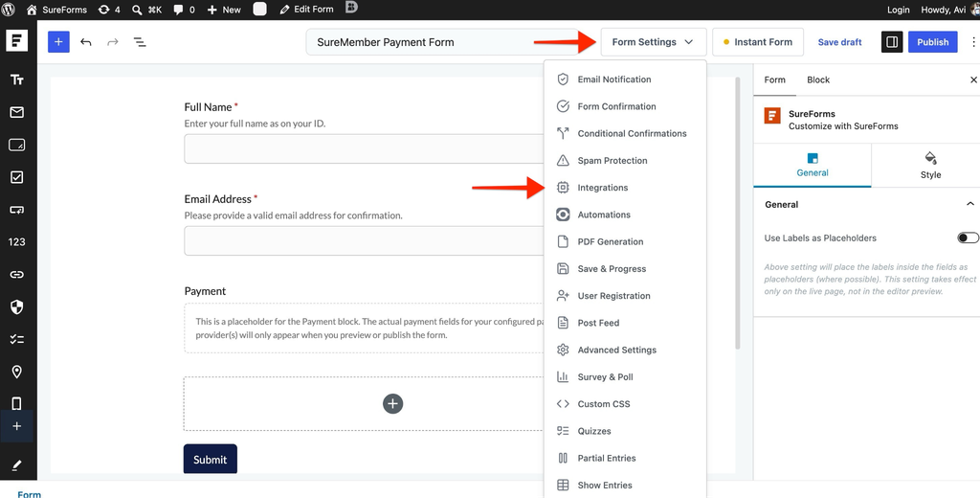Open Edit Form in admin bar

click(x=306, y=10)
